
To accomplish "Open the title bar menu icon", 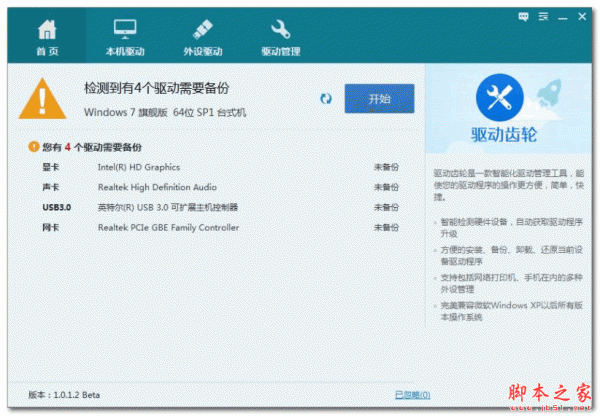I will click(x=543, y=16).
